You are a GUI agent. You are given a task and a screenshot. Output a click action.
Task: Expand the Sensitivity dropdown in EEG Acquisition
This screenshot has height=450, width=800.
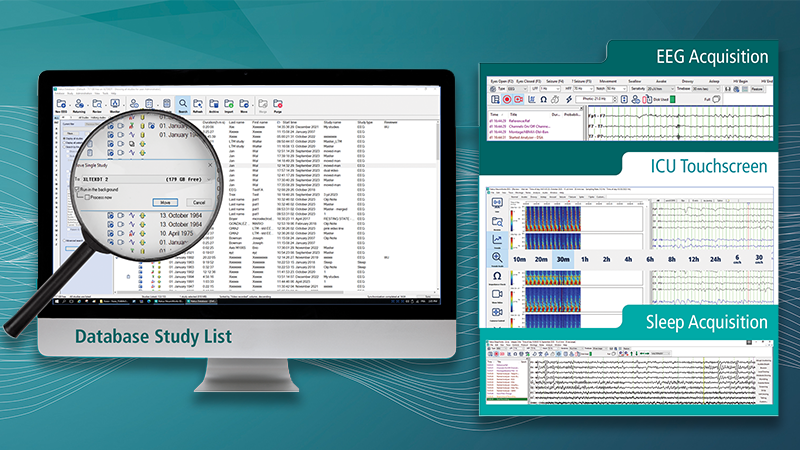point(671,89)
